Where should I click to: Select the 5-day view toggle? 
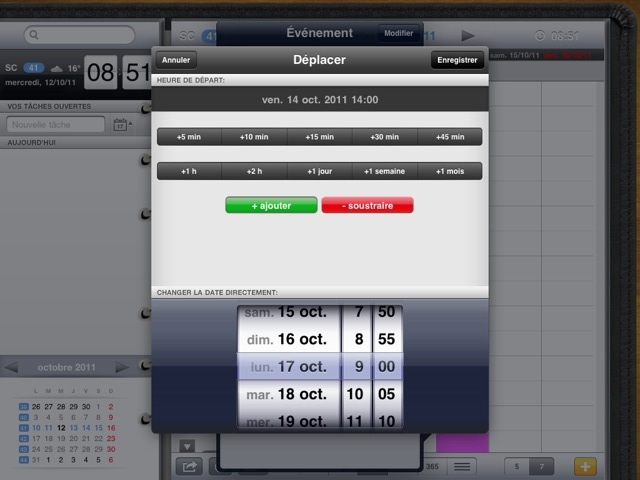(x=517, y=466)
